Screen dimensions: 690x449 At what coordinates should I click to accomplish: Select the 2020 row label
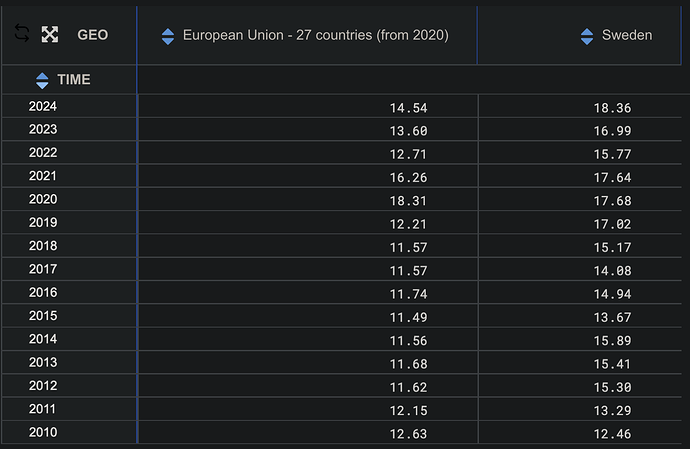click(43, 199)
